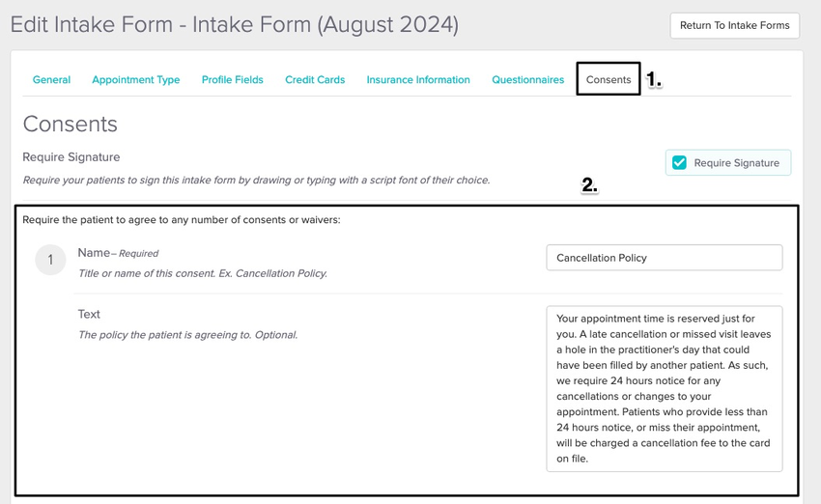The image size is (821, 504).
Task: Select the Insurance Information tab
Action: coord(418,79)
